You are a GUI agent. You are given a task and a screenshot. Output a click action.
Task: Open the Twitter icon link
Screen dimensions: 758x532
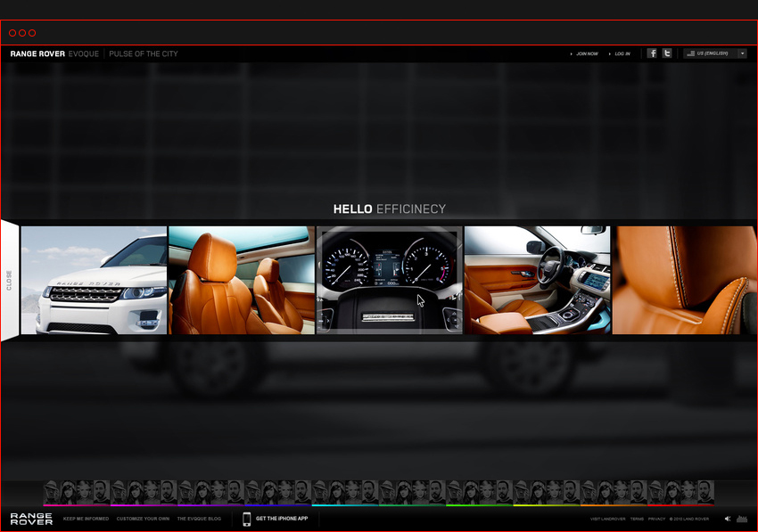(667, 53)
